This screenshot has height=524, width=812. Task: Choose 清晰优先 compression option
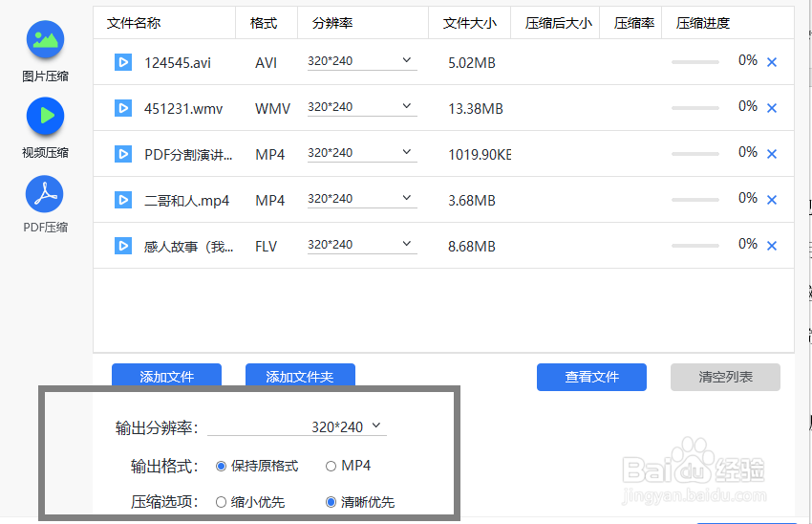[331, 502]
